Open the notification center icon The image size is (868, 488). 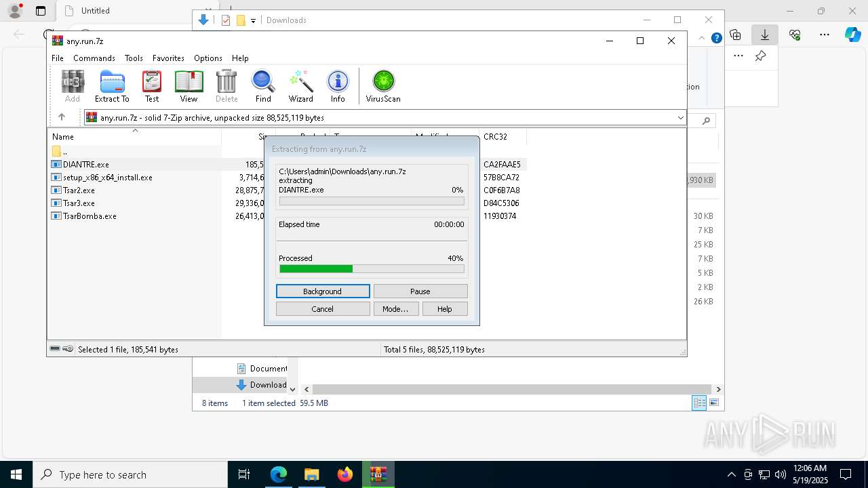coord(846,474)
